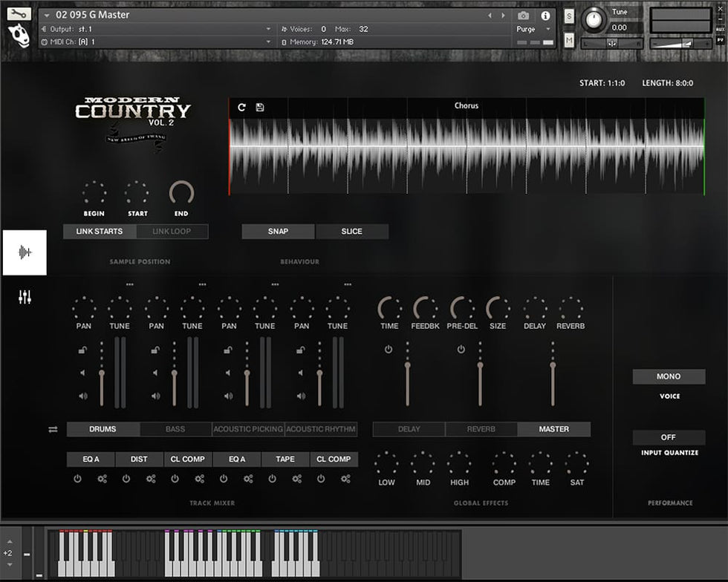Select the REVERB global effects tab

(x=481, y=429)
